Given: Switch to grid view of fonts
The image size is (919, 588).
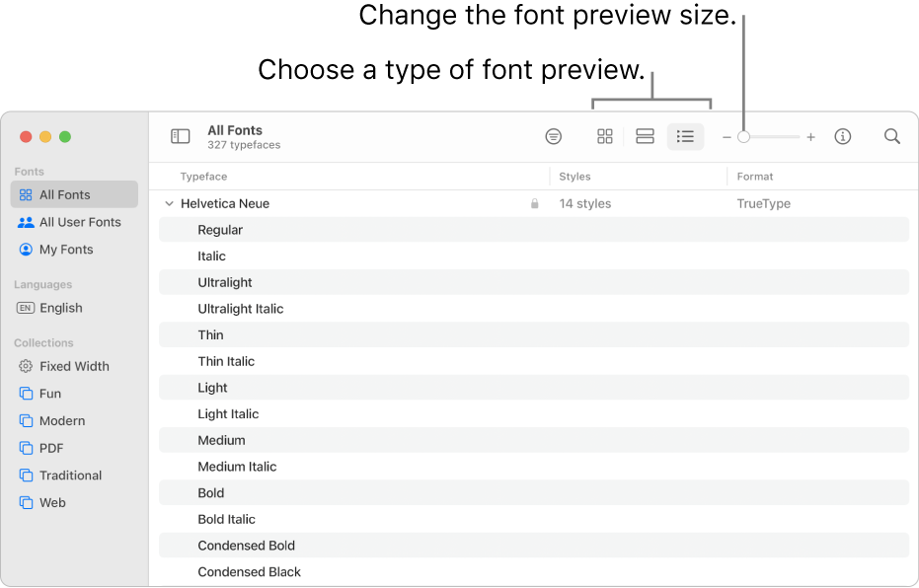Looking at the screenshot, I should pos(604,136).
